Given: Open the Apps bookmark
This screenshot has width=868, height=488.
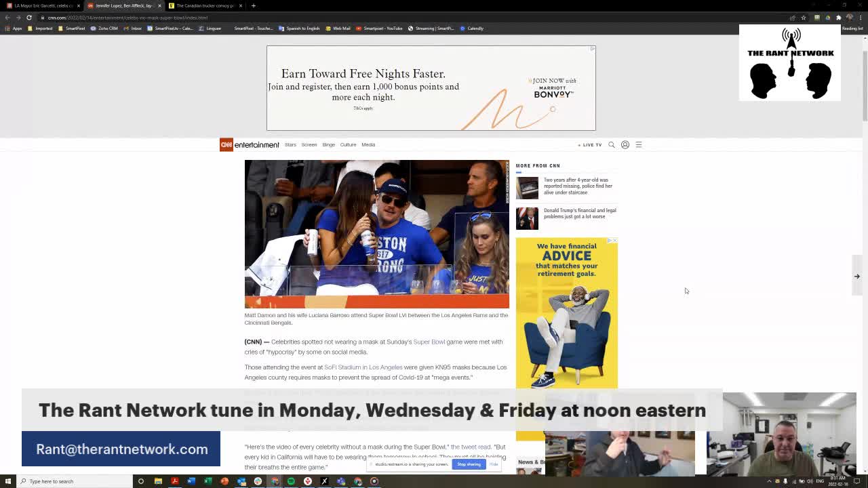Looking at the screenshot, I should pyautogui.click(x=14, y=28).
